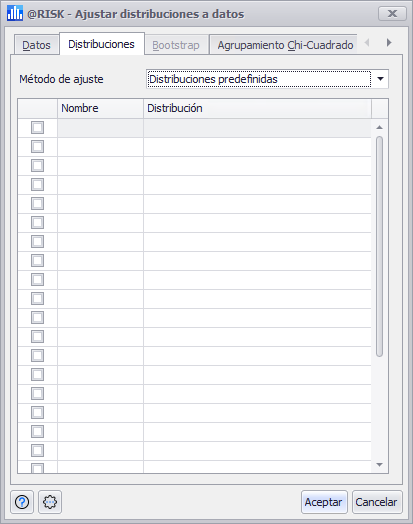Image resolution: width=413 pixels, height=524 pixels.
Task: Click the Cancelar button
Action: pyautogui.click(x=377, y=502)
